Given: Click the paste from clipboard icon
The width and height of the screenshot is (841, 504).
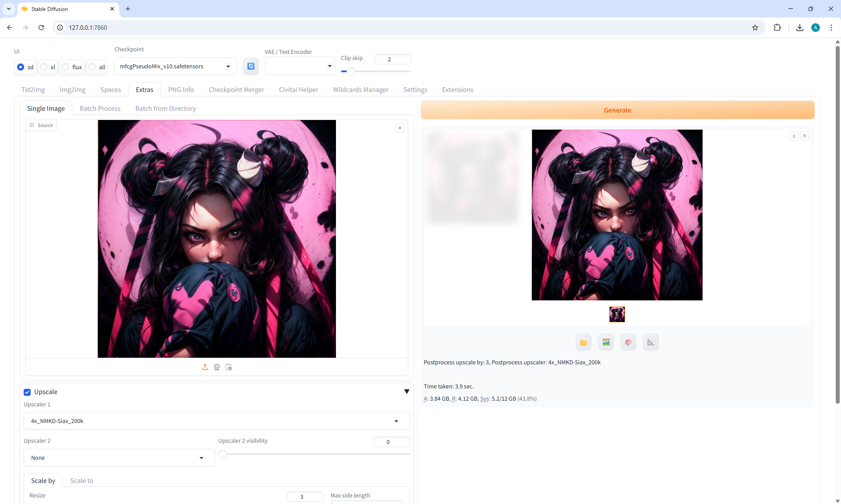Looking at the screenshot, I should tap(229, 367).
